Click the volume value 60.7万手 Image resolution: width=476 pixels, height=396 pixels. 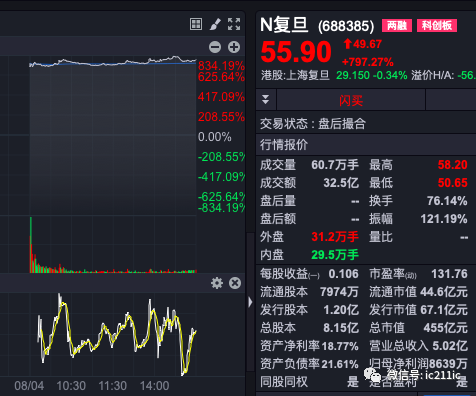click(x=335, y=165)
